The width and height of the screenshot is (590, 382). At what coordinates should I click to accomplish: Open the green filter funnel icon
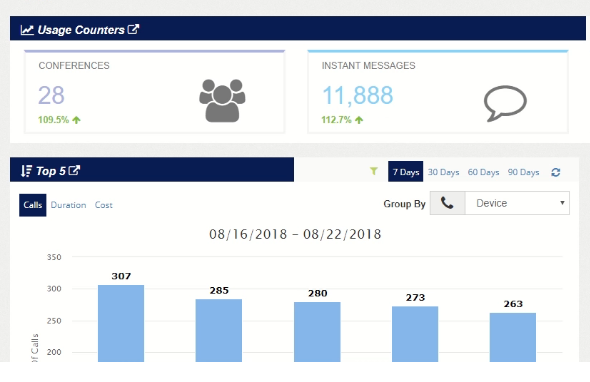tap(374, 171)
